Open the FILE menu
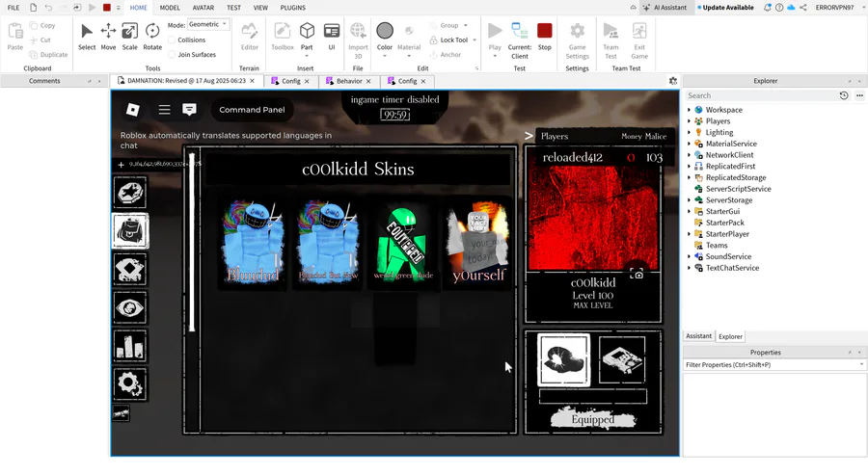The width and height of the screenshot is (868, 475). point(14,8)
